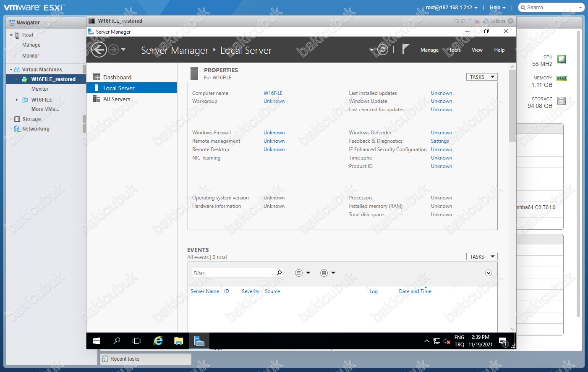
Task: Open the Windows Start menu
Action: tap(97, 341)
